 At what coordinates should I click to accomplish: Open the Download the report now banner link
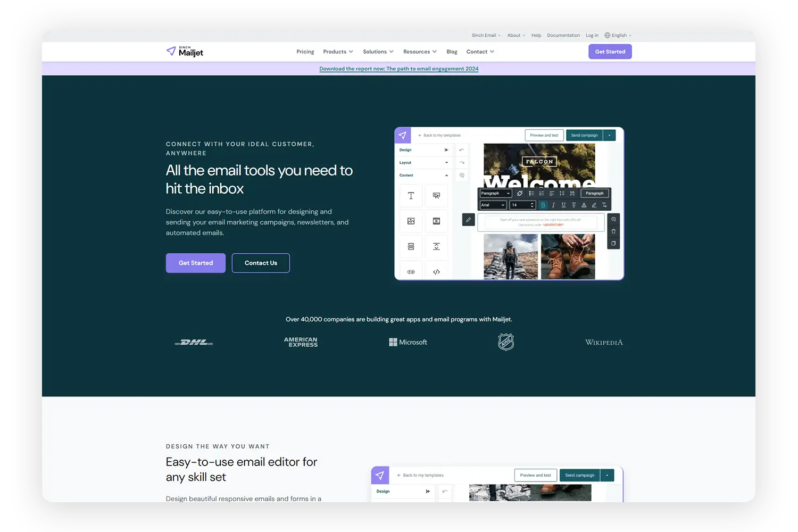399,69
